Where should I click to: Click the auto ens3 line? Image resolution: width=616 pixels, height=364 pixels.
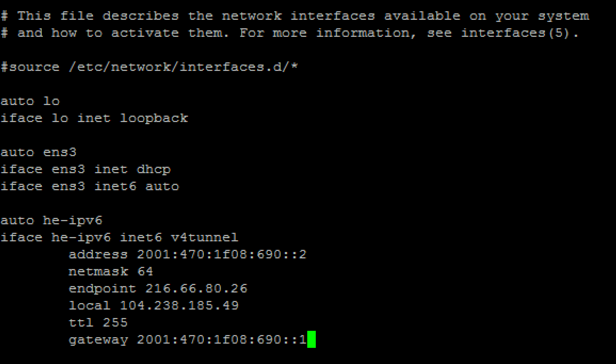tap(39, 152)
